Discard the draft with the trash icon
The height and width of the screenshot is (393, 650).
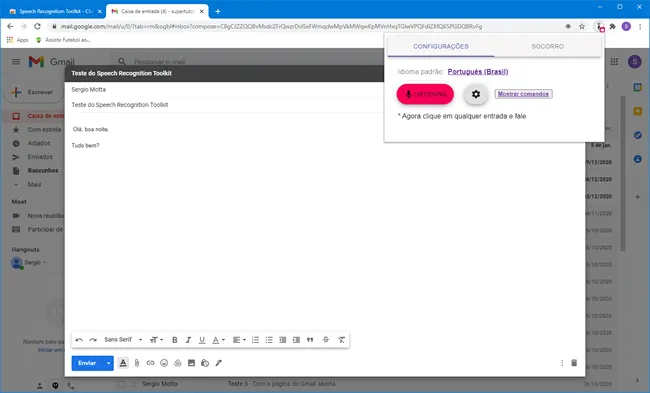pyautogui.click(x=574, y=363)
